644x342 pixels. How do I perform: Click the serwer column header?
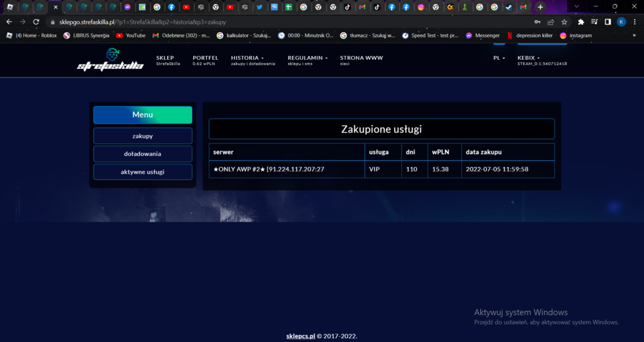pos(287,152)
